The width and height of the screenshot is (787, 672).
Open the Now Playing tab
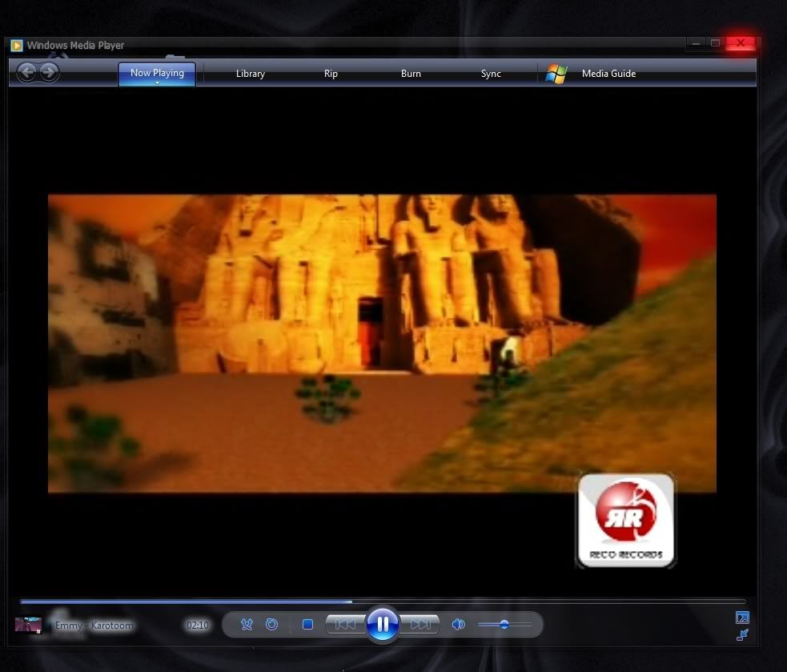click(x=157, y=74)
